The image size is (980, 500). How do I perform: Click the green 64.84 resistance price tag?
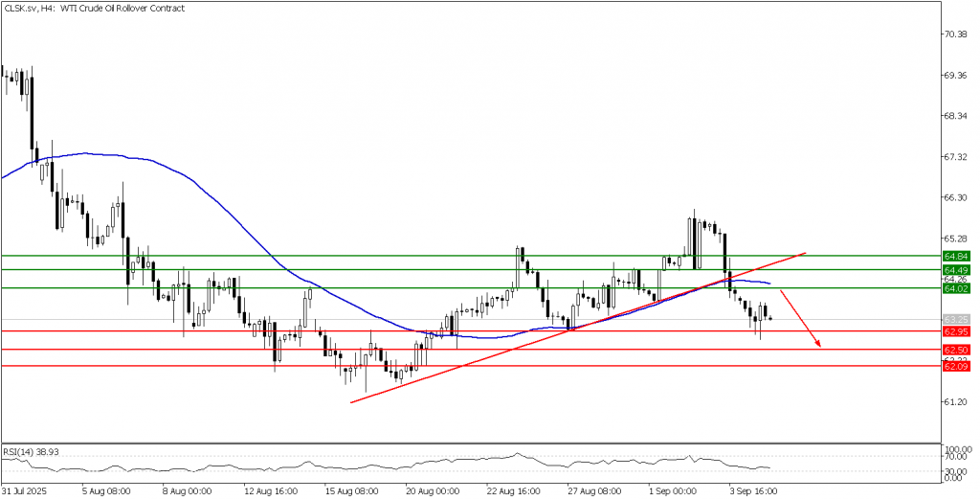(x=956, y=256)
